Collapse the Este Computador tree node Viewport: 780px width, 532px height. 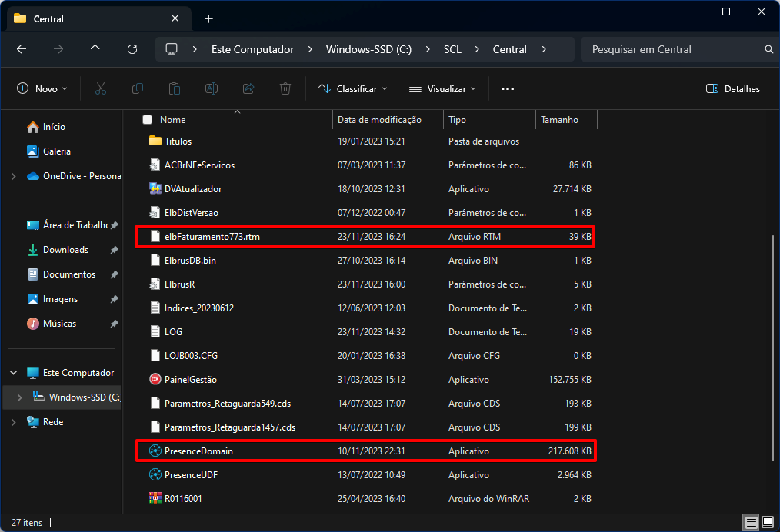pyautogui.click(x=13, y=373)
